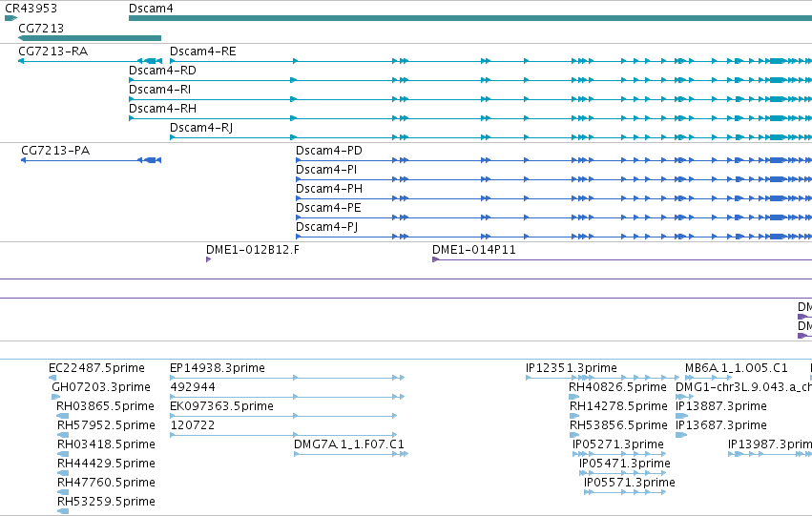Click the CR43953 gene feature
This screenshot has height=516, width=812.
pyautogui.click(x=10, y=18)
